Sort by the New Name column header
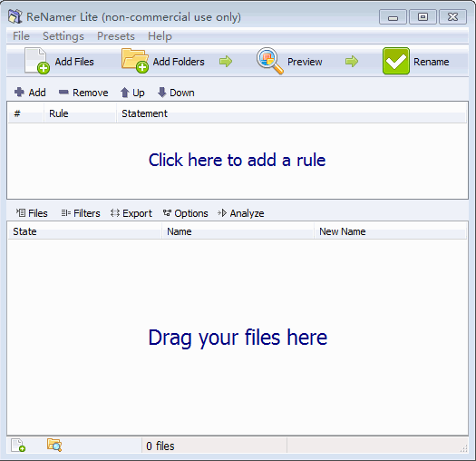The width and height of the screenshot is (476, 461). (x=391, y=231)
